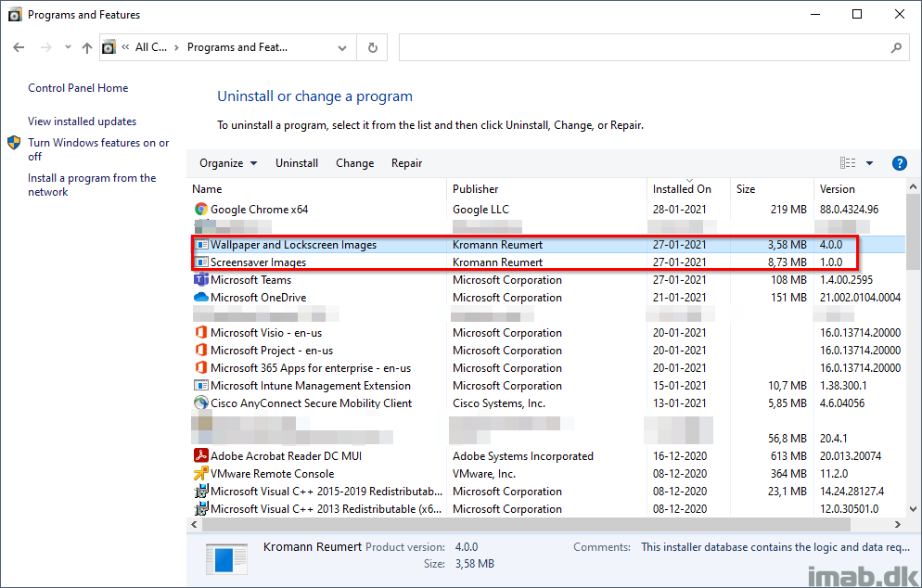The image size is (922, 588).
Task: Click the Search Programs and Features box
Action: pos(654,47)
